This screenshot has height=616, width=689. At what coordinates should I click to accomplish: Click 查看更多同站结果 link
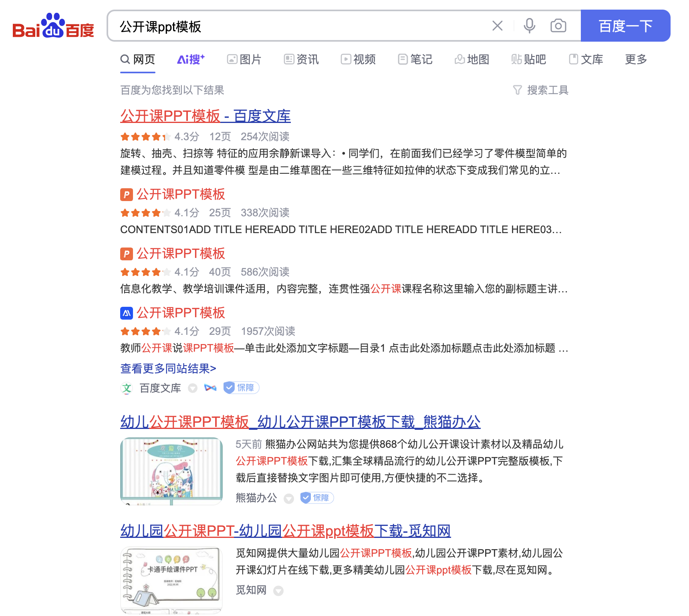[168, 368]
